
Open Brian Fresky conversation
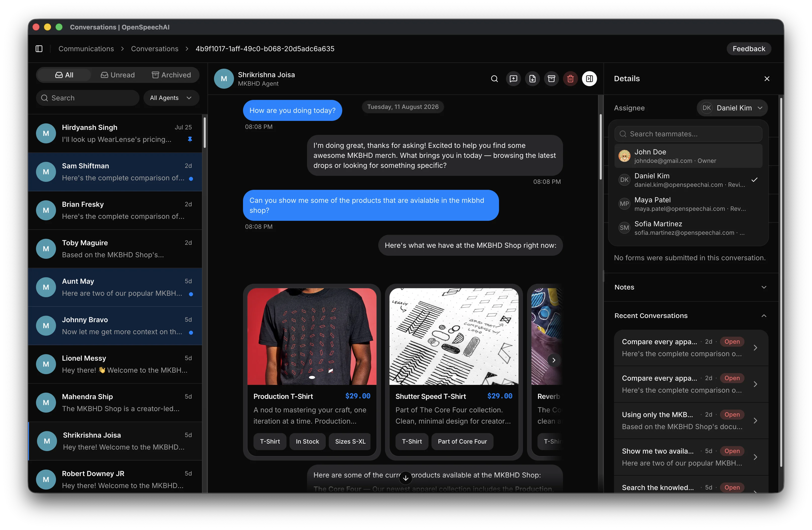[x=115, y=210]
